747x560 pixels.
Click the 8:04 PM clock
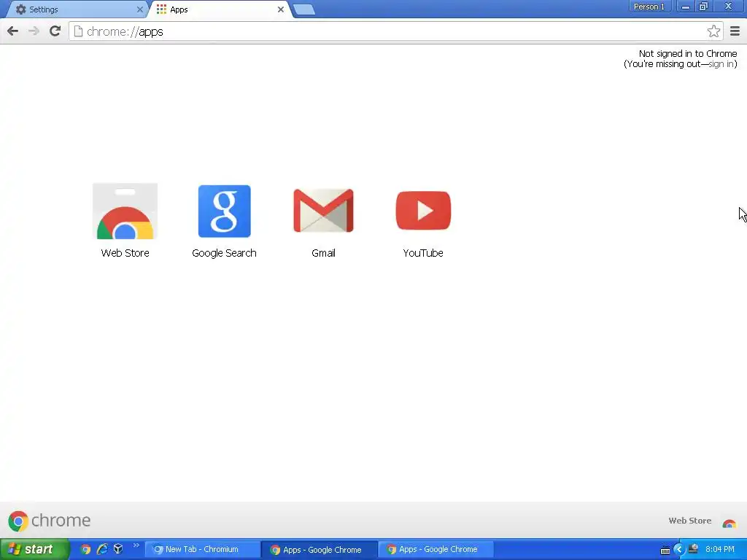(x=720, y=549)
